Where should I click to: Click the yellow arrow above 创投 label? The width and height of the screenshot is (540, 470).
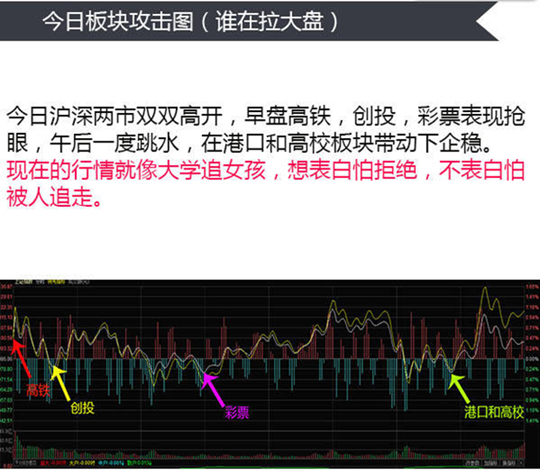coord(61,383)
